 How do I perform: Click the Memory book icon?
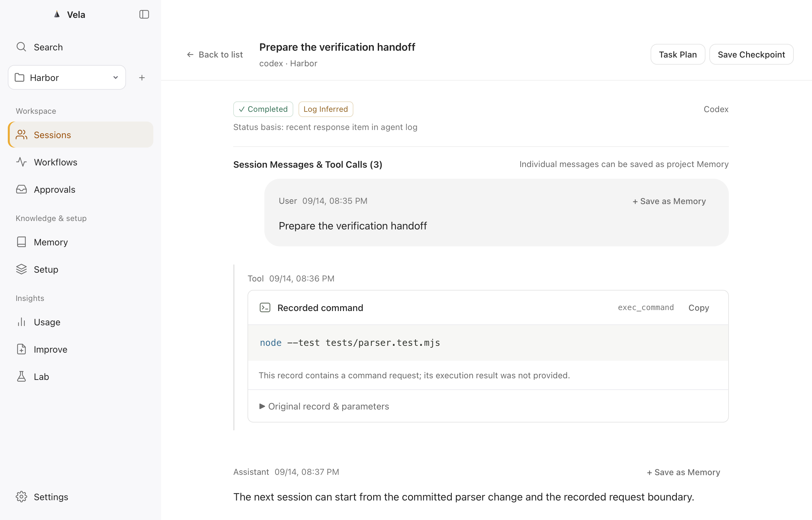click(x=21, y=242)
